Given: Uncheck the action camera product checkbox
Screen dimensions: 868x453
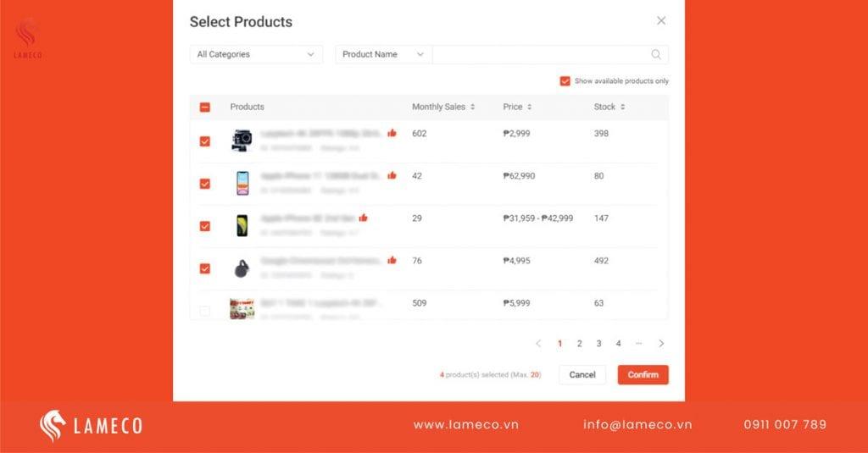Looking at the screenshot, I should click(x=205, y=141).
